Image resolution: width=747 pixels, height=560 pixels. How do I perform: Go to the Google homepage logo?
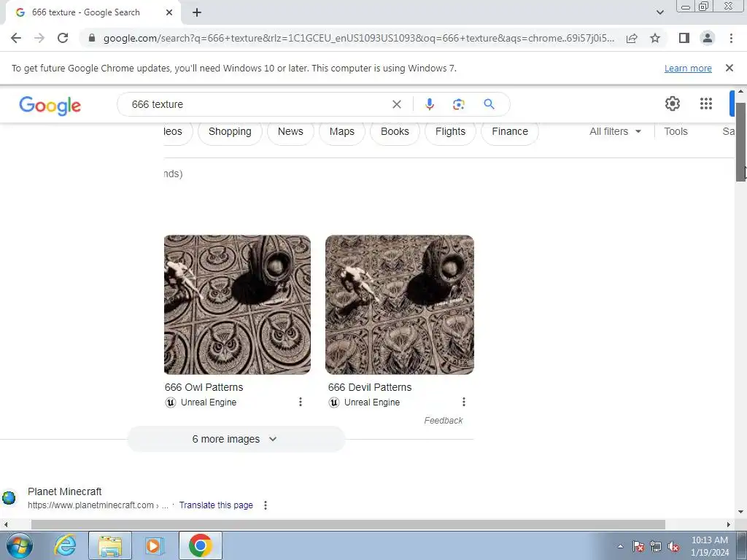[50, 105]
